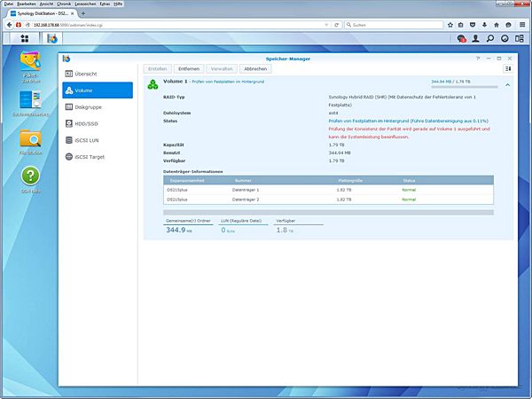Open the Chronik menu

64,4
